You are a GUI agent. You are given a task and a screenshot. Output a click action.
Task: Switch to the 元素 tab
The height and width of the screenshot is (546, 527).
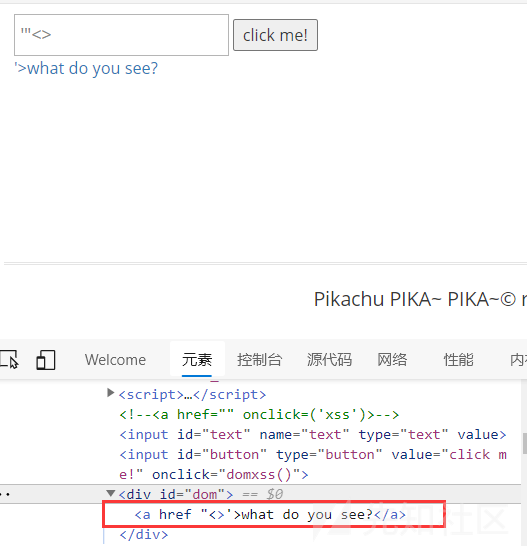(x=197, y=360)
